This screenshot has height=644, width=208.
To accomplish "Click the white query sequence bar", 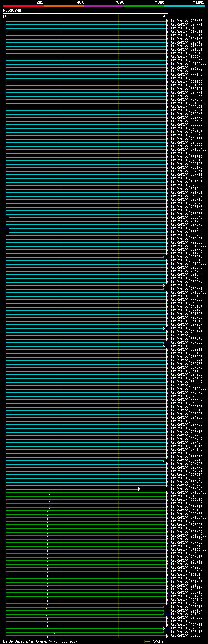I will [x=86, y=13].
